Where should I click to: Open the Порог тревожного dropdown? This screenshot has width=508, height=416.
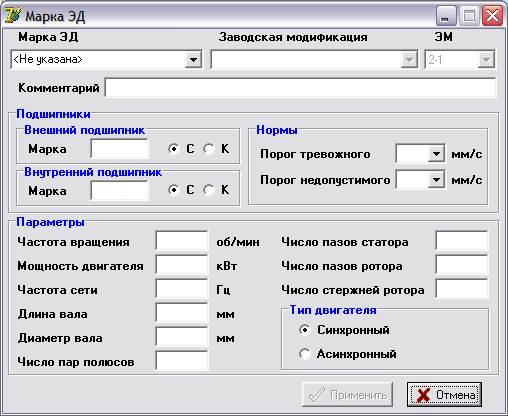(436, 154)
